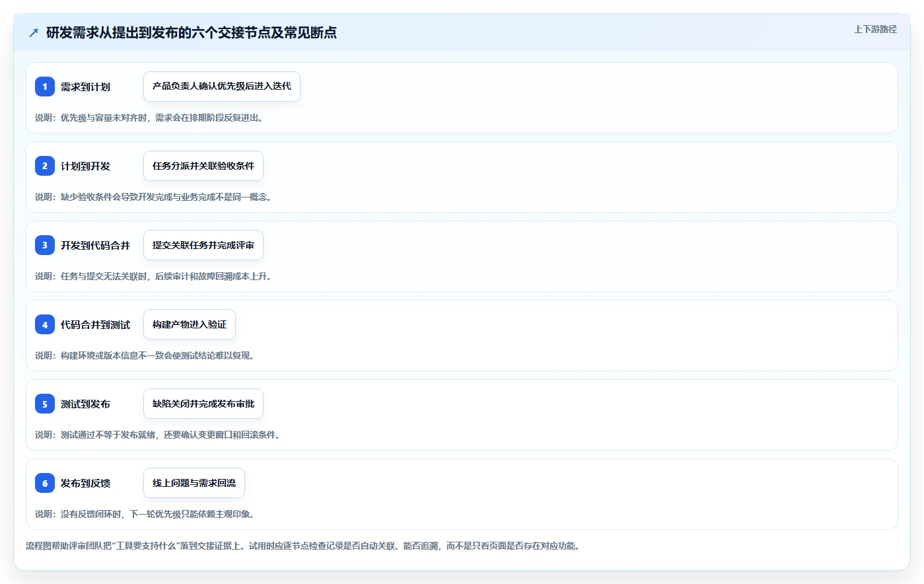Click the 开发到代码合并 step name
This screenshot has width=924, height=584.
click(95, 245)
